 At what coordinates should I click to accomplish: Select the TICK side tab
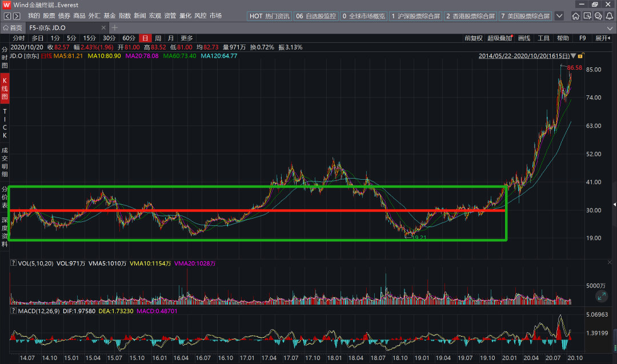[5, 123]
